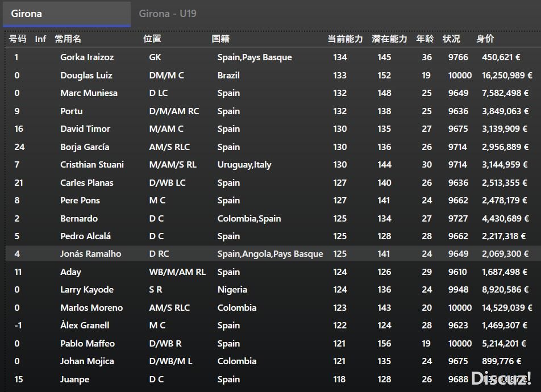Select player Pedro Alcalá

pos(86,236)
